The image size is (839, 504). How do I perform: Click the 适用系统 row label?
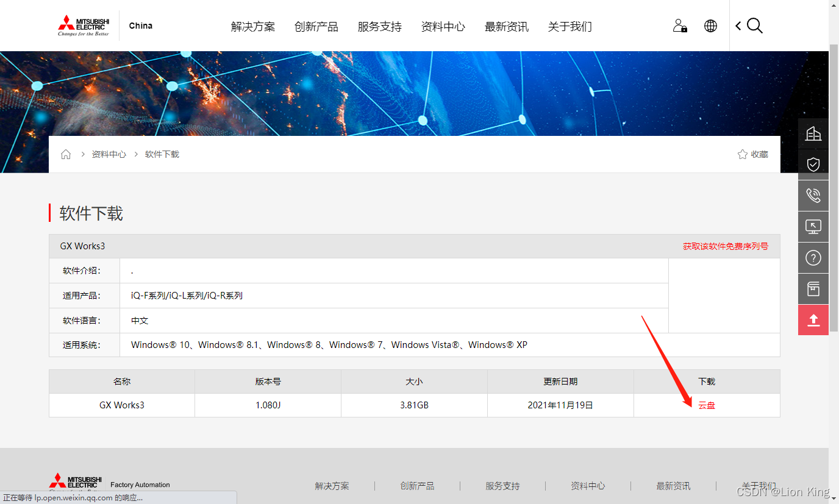(82, 345)
